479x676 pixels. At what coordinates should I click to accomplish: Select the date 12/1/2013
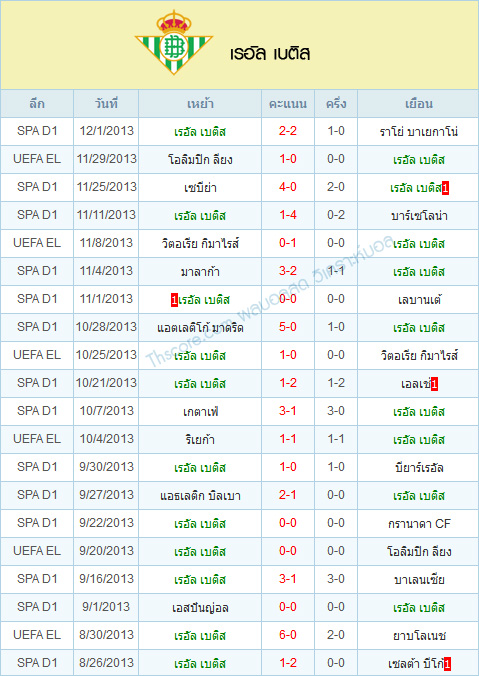106,131
